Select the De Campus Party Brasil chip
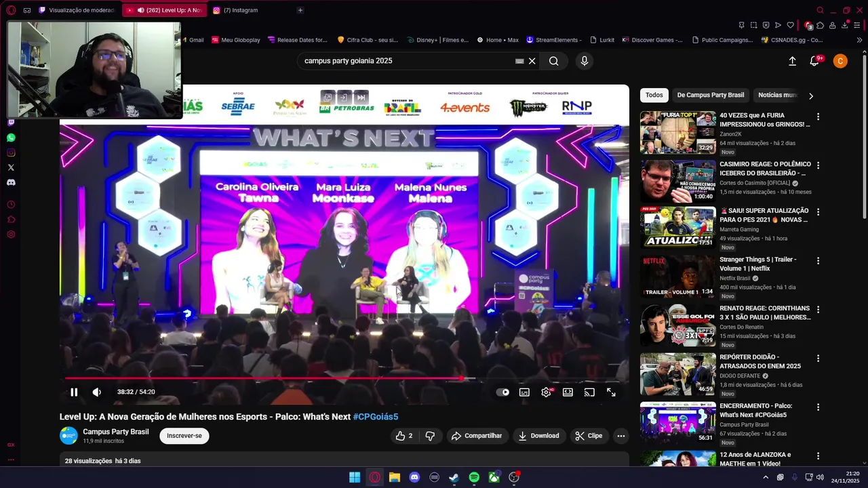 tap(711, 95)
